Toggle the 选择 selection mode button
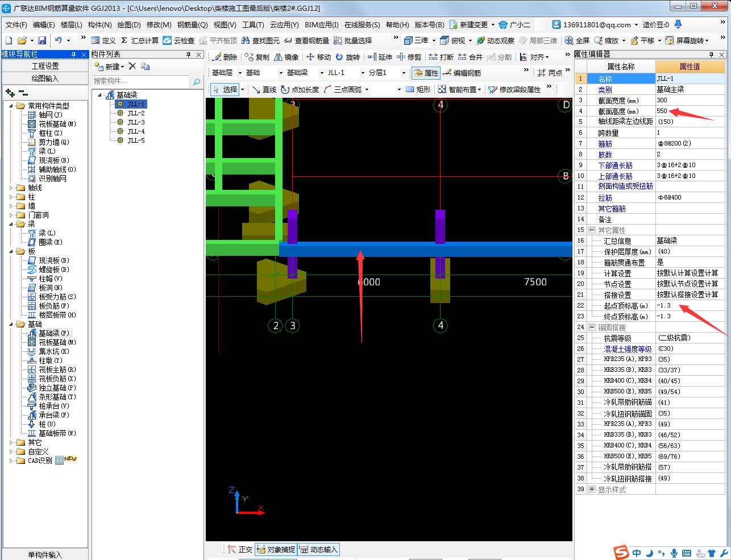The image size is (731, 560). pyautogui.click(x=225, y=89)
